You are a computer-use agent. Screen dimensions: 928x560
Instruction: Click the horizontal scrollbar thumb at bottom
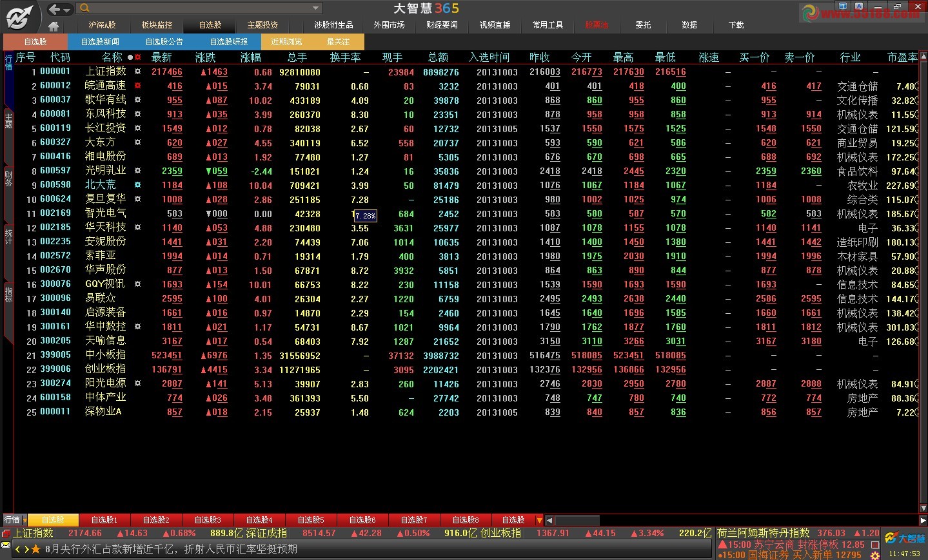[577, 520]
